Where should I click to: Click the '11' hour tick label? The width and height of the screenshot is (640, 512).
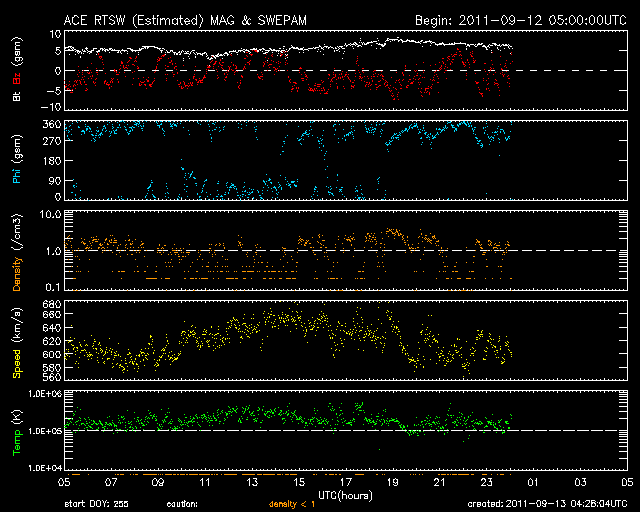tap(205, 483)
